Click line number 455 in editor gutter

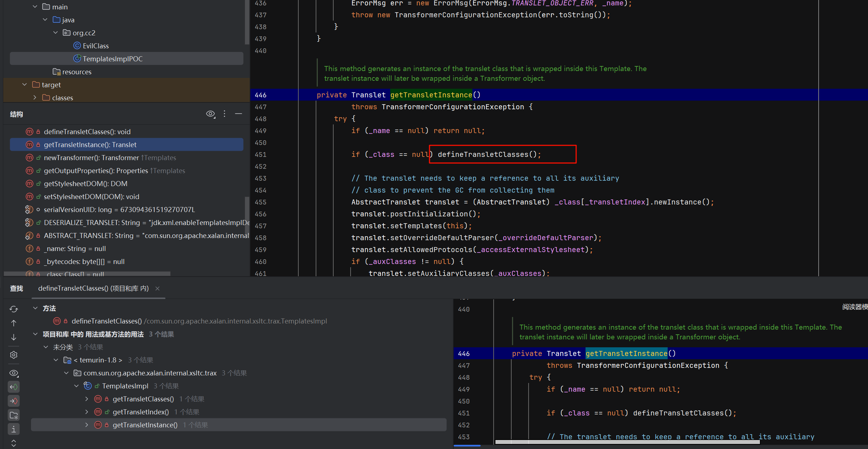(261, 202)
